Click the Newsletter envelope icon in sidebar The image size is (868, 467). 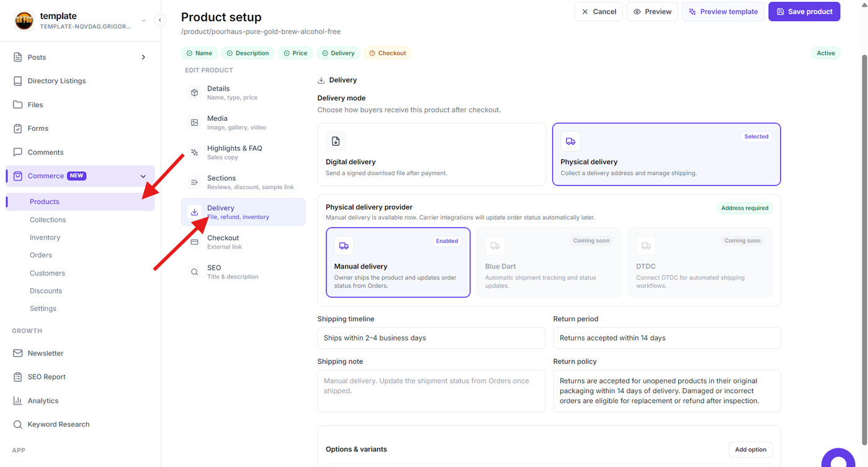click(17, 353)
